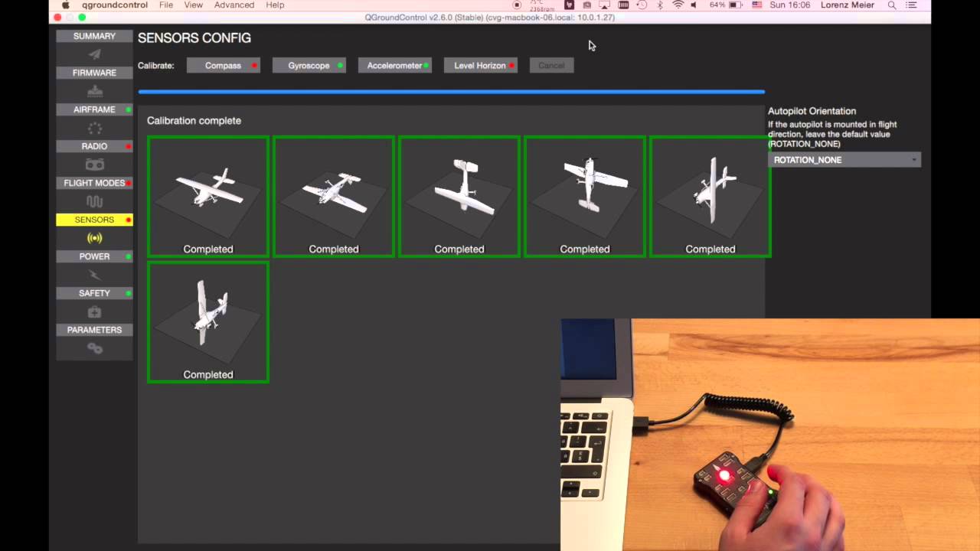Open the Advanced menu

[234, 5]
